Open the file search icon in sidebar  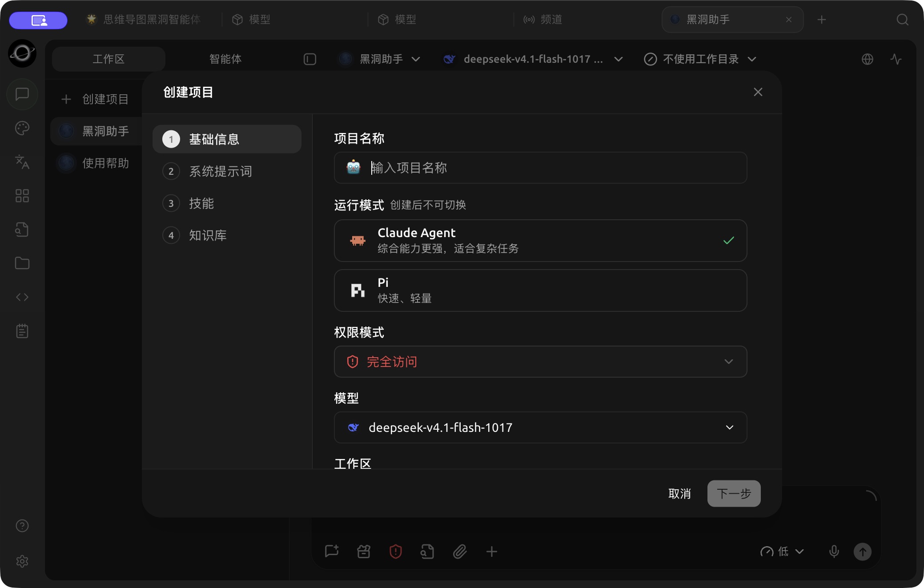tap(22, 230)
